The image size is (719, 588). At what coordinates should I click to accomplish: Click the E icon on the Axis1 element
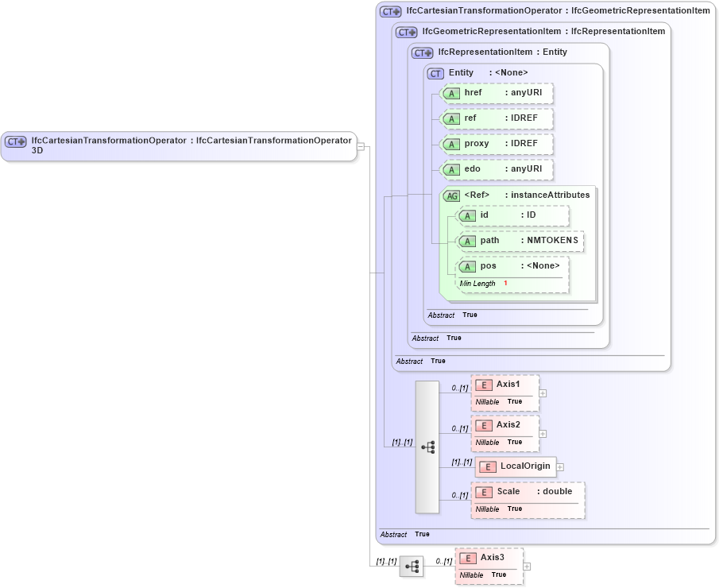click(x=483, y=384)
